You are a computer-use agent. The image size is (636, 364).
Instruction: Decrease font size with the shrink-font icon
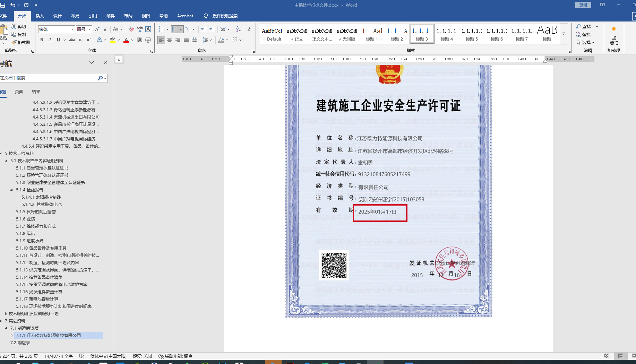tap(105, 29)
